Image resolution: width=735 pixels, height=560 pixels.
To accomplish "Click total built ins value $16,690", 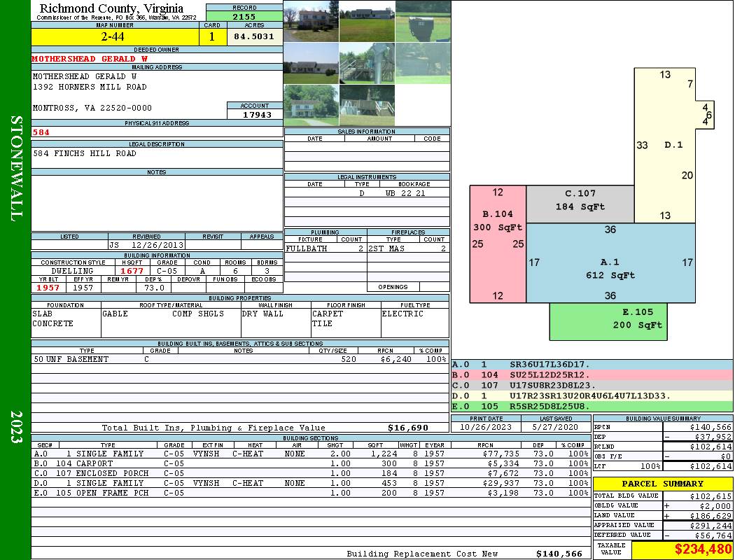I will [408, 428].
